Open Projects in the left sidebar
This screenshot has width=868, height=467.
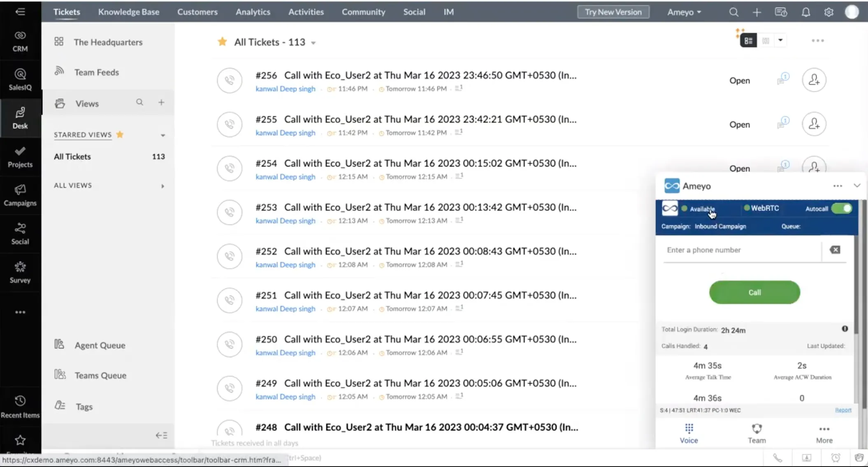[20, 157]
